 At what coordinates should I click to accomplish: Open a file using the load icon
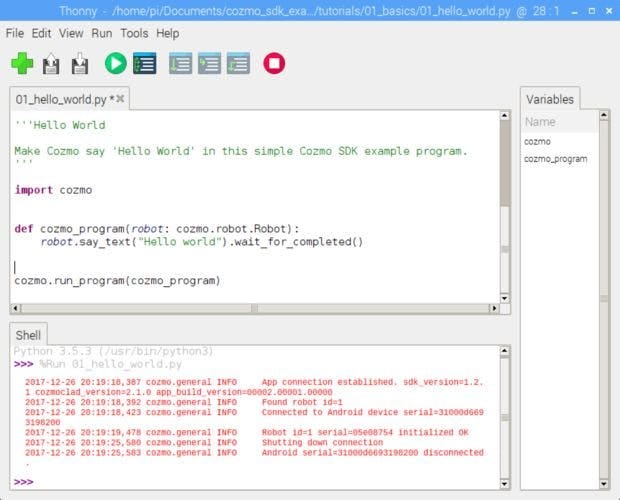pyautogui.click(x=51, y=63)
